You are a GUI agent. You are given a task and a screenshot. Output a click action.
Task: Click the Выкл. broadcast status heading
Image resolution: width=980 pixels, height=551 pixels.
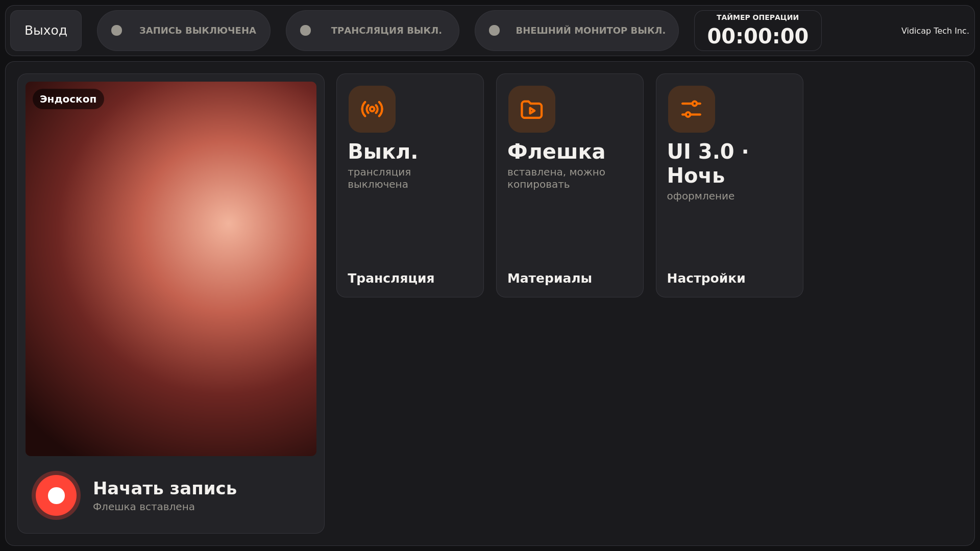[x=383, y=152]
